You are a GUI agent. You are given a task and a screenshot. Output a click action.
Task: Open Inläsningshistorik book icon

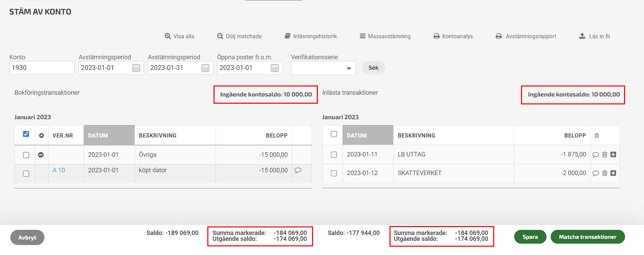288,36
